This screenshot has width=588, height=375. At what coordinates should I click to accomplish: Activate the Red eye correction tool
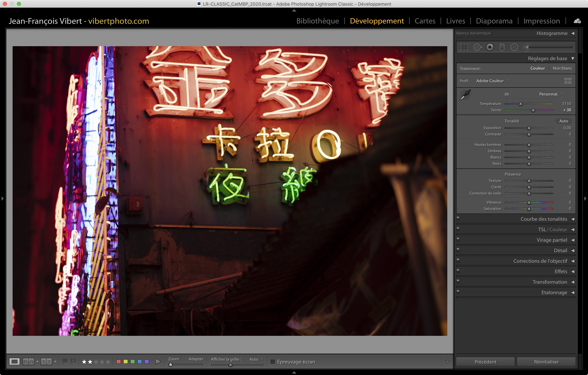click(490, 47)
